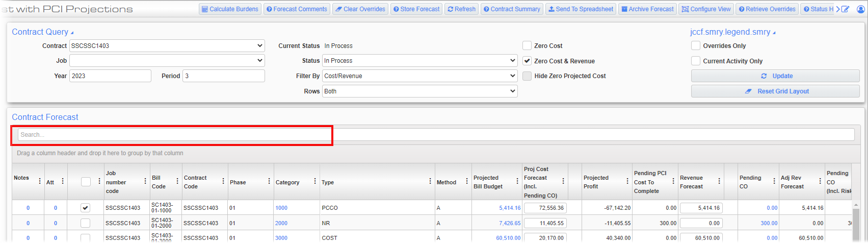Sort by the Pending CO column header

[x=750, y=182]
